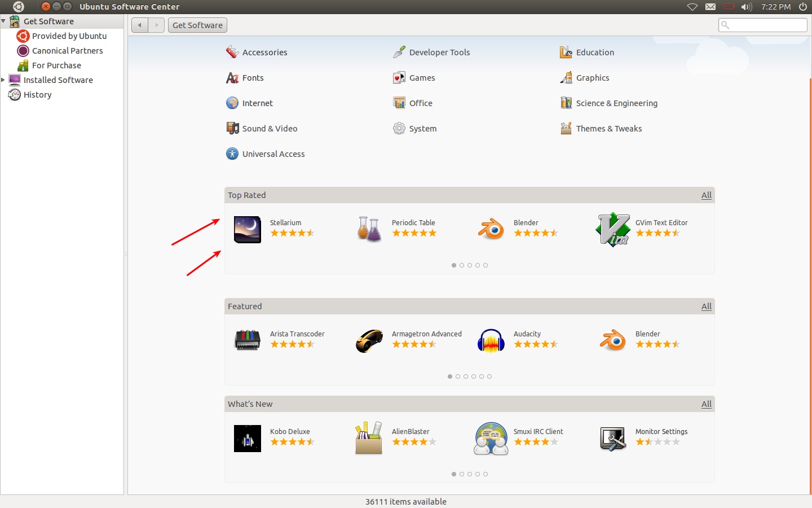
Task: Open the System gear icon
Action: tap(399, 128)
